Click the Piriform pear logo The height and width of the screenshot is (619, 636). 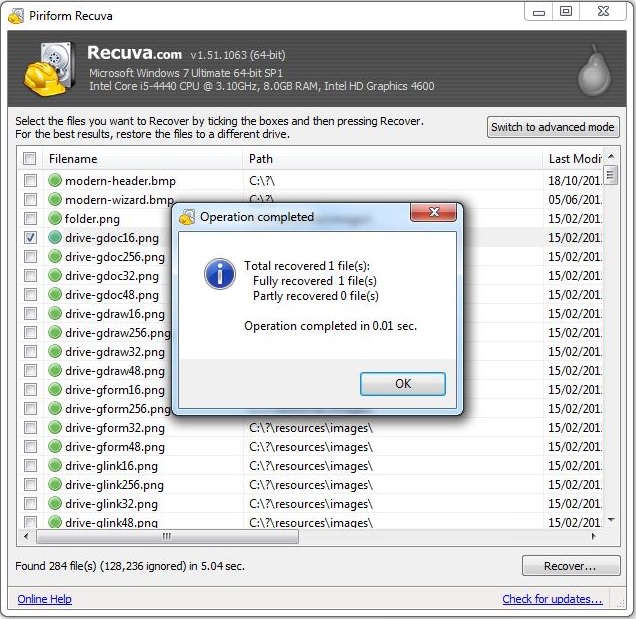[x=594, y=71]
